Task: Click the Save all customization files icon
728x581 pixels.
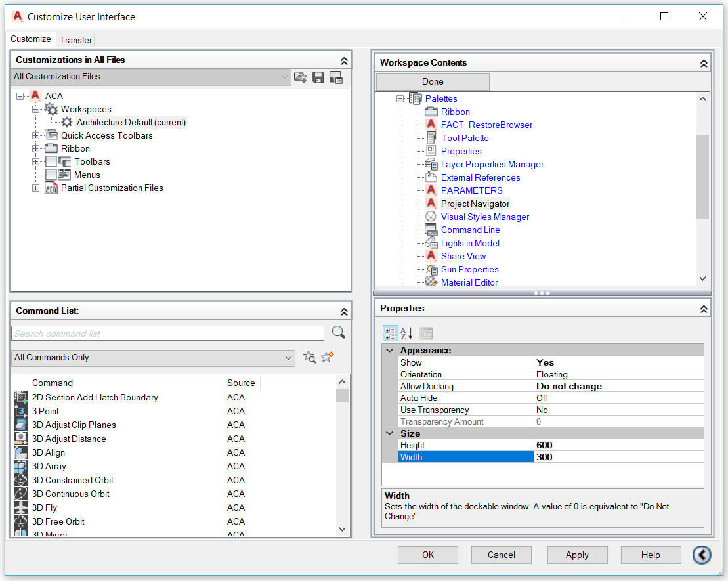Action: (318, 77)
